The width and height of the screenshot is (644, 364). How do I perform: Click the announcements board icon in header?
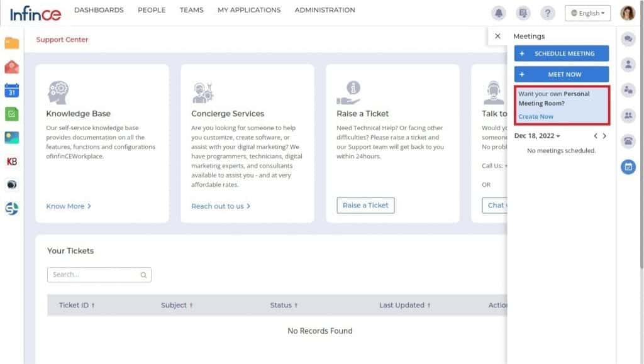[523, 13]
